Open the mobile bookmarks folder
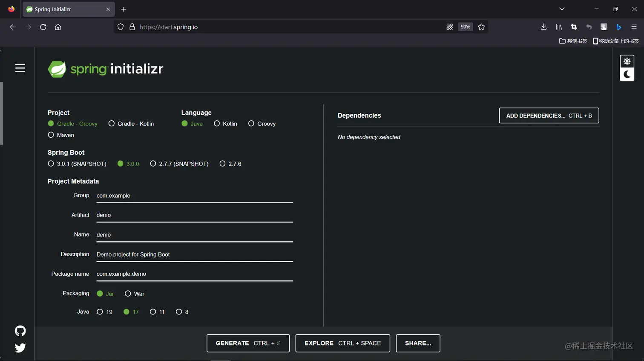The image size is (644, 361). (x=616, y=41)
